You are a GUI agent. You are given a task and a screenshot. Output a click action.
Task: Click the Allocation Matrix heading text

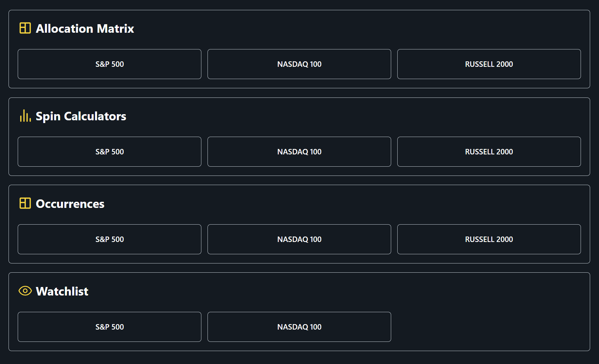pos(85,29)
